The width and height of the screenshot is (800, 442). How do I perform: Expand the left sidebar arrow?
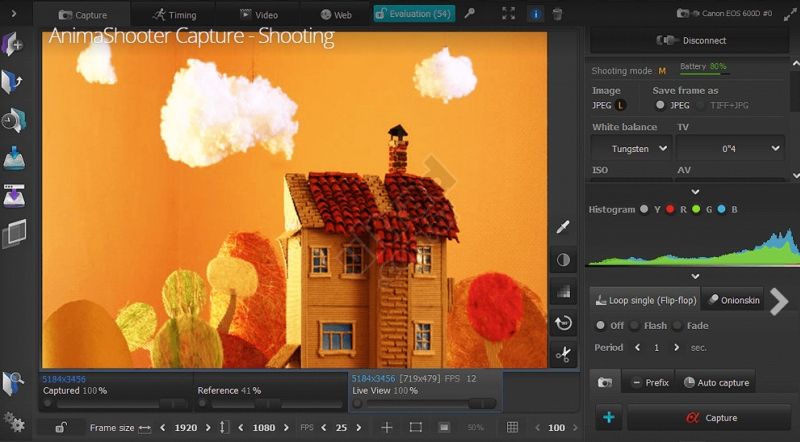point(13,14)
